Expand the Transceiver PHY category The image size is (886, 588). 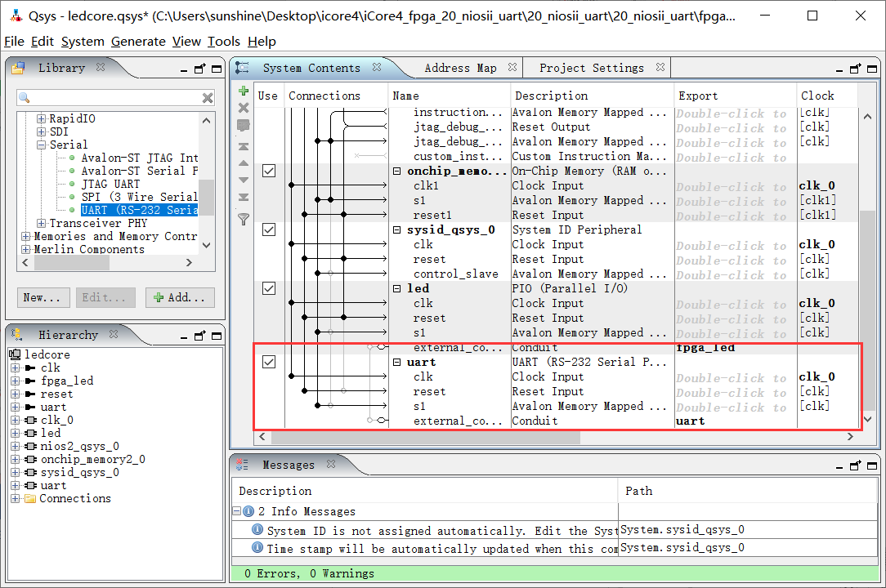[42, 223]
